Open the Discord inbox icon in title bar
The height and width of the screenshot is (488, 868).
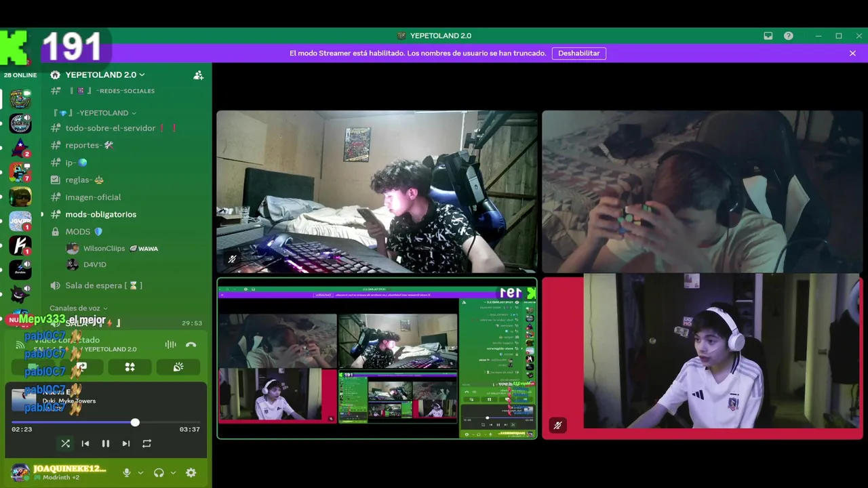(x=768, y=36)
